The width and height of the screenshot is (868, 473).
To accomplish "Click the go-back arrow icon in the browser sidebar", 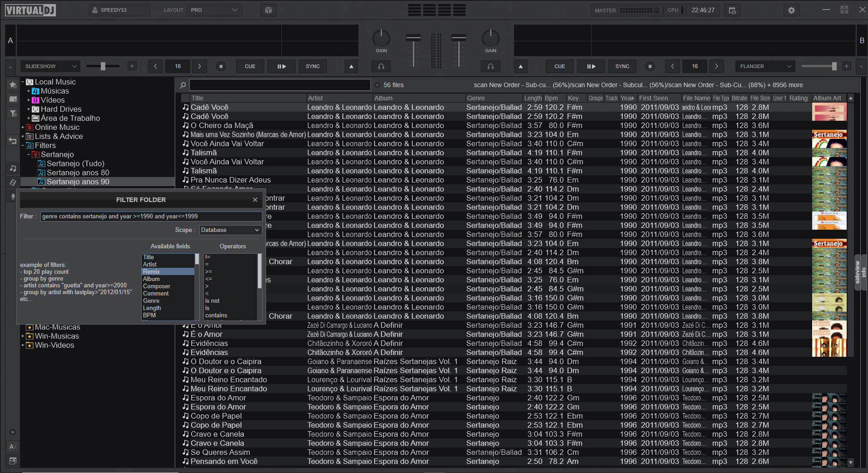I will [x=13, y=141].
